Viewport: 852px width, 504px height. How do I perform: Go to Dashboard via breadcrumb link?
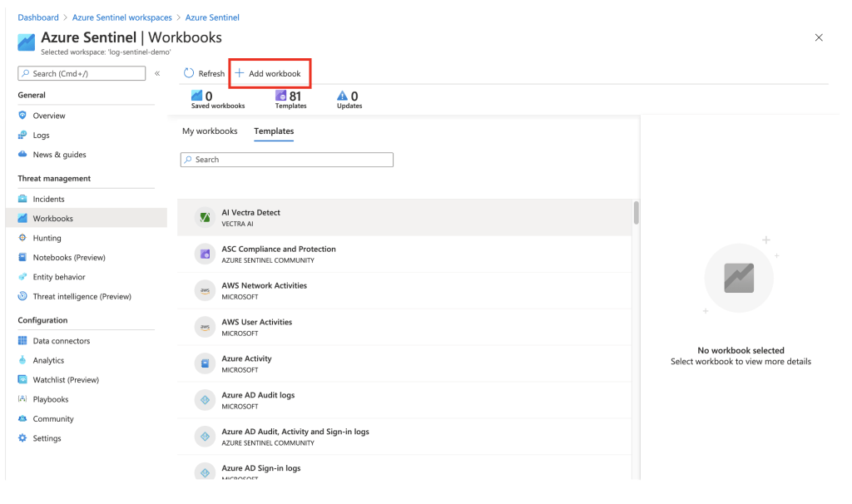(x=38, y=17)
